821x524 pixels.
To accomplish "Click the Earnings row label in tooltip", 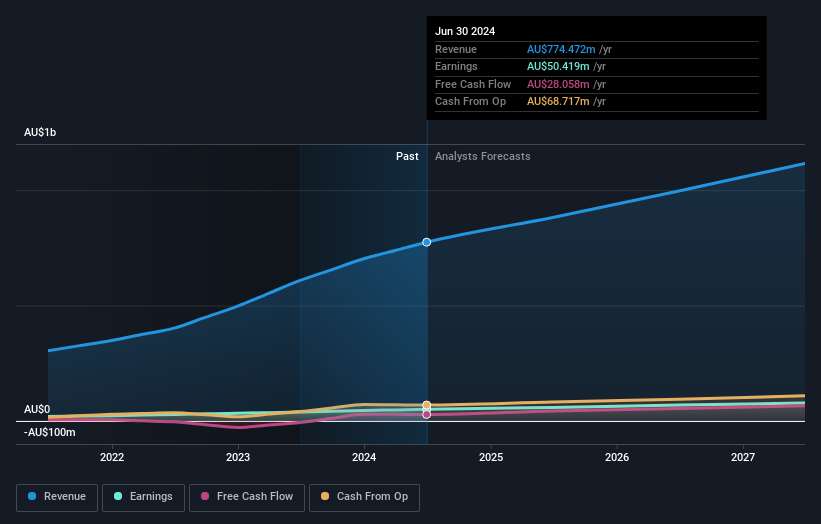I will tap(456, 66).
